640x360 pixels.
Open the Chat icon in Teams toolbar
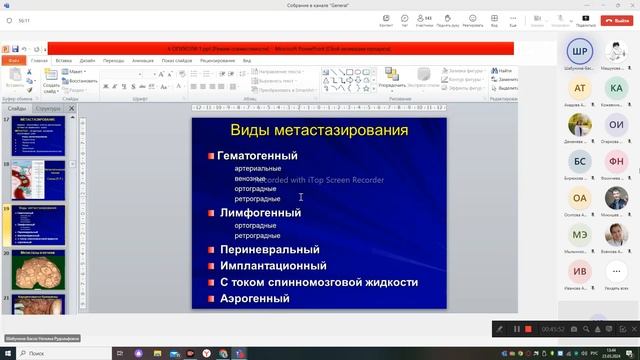pos(404,19)
